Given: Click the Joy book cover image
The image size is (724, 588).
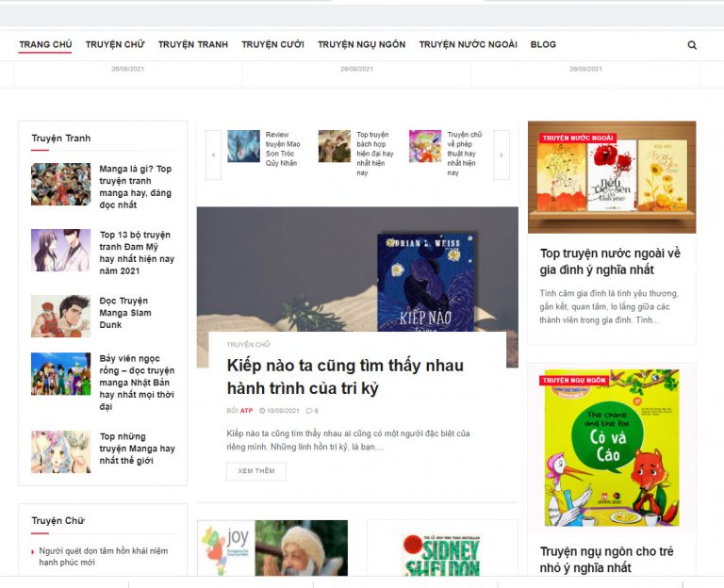Looking at the screenshot, I should click(272, 547).
